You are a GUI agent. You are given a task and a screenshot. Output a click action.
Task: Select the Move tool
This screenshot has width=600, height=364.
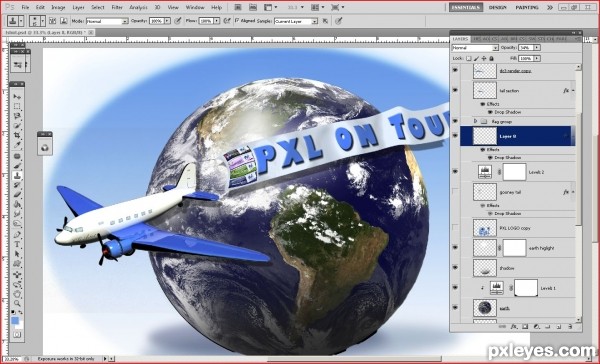pyautogui.click(x=17, y=96)
